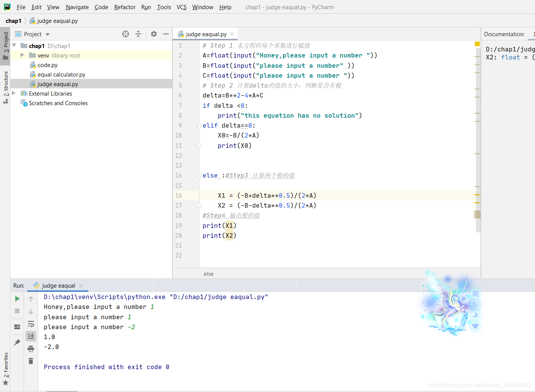Clear output using the trash icon
Image resolution: width=535 pixels, height=392 pixels.
pos(31,361)
